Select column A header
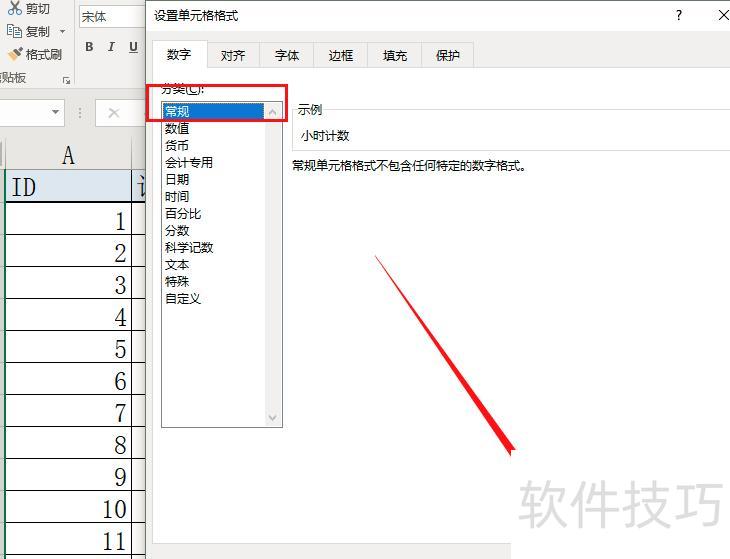730x559 pixels. point(68,155)
